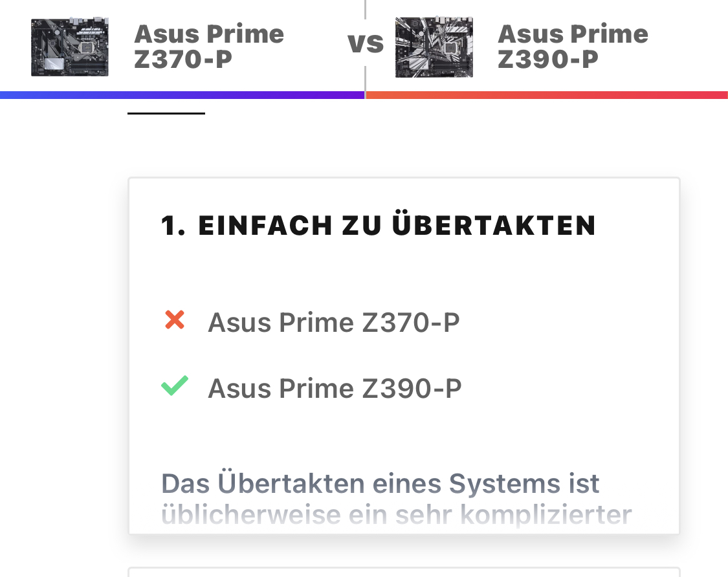Click the word "ÜBERTAKTEN" in the heading
The width and height of the screenshot is (728, 577).
coord(494,224)
